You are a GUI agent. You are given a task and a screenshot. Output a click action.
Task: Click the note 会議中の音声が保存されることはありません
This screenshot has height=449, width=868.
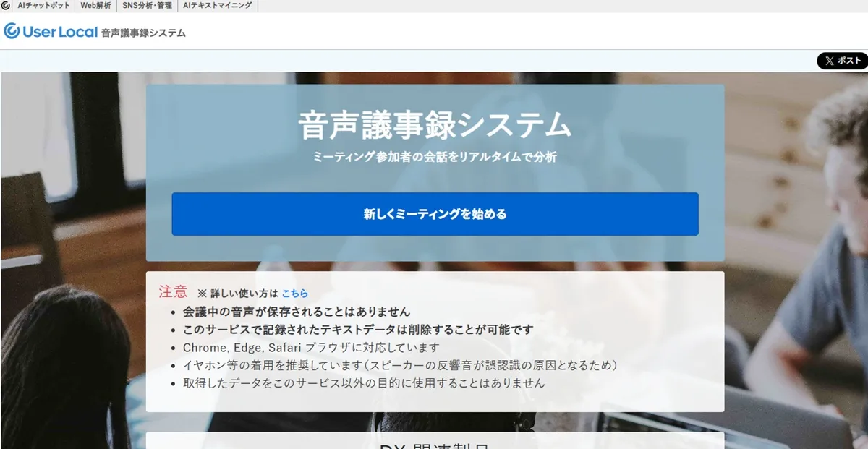pos(297,312)
